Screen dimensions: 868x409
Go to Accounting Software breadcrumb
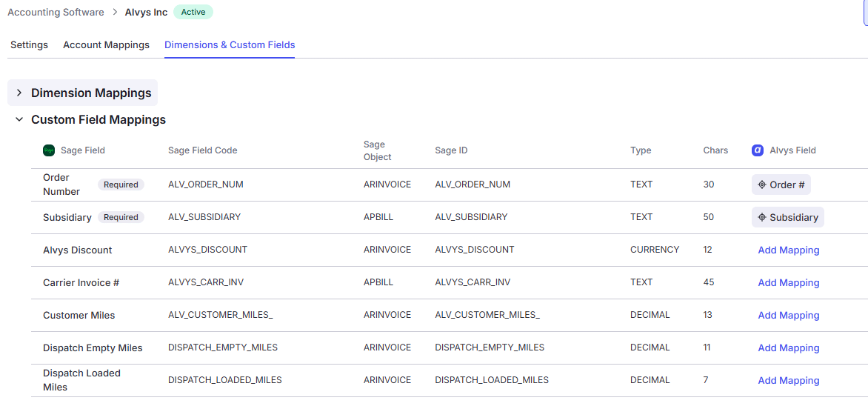tap(56, 12)
